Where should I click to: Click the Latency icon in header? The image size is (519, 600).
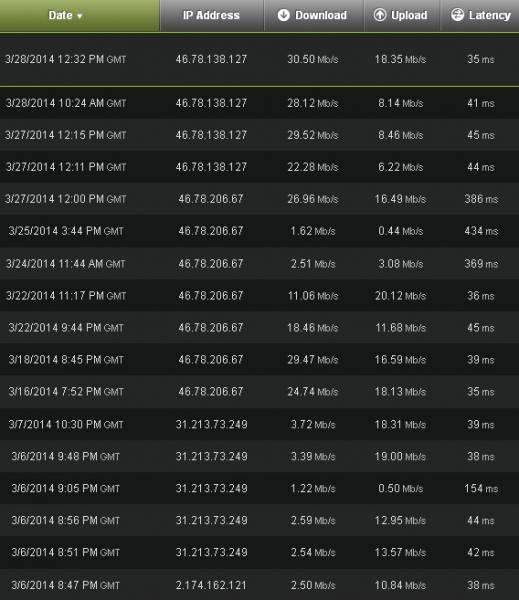click(x=457, y=15)
